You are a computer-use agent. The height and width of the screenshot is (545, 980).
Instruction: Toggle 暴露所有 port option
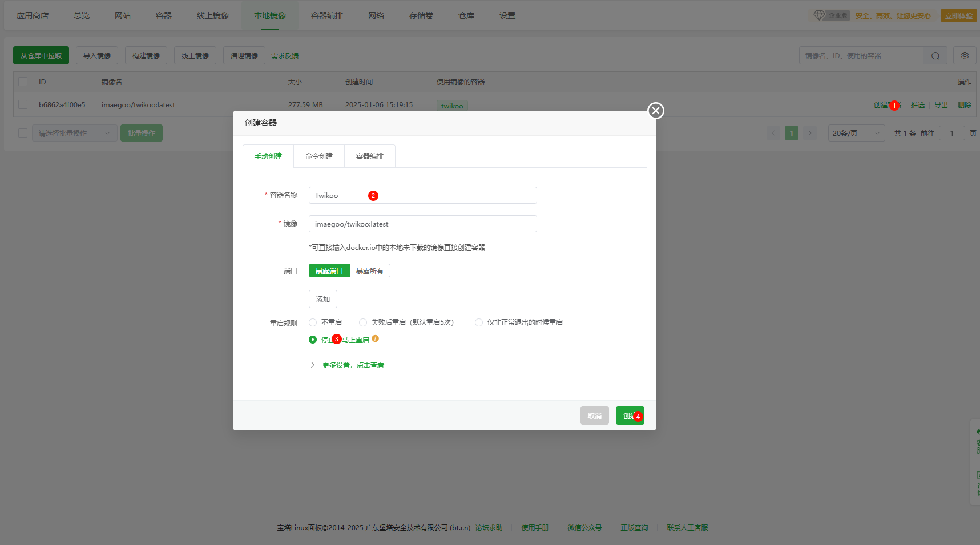tap(369, 271)
